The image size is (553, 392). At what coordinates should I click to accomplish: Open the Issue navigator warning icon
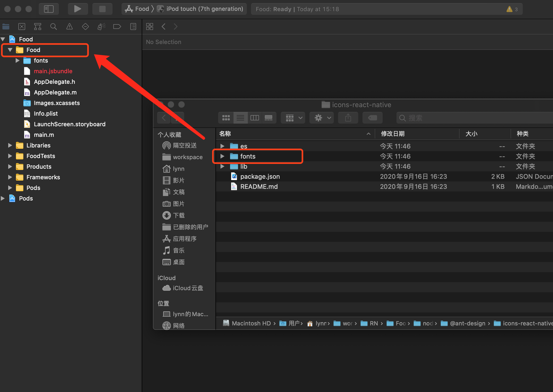(69, 27)
